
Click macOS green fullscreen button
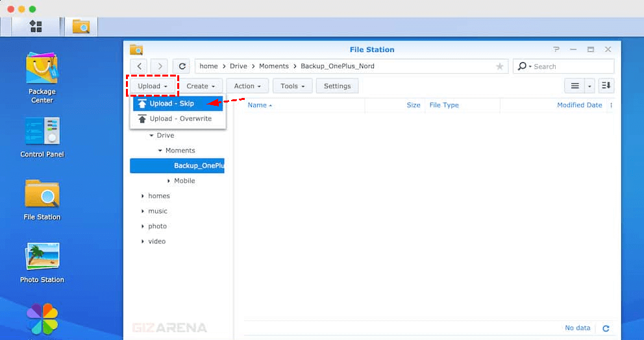point(32,9)
